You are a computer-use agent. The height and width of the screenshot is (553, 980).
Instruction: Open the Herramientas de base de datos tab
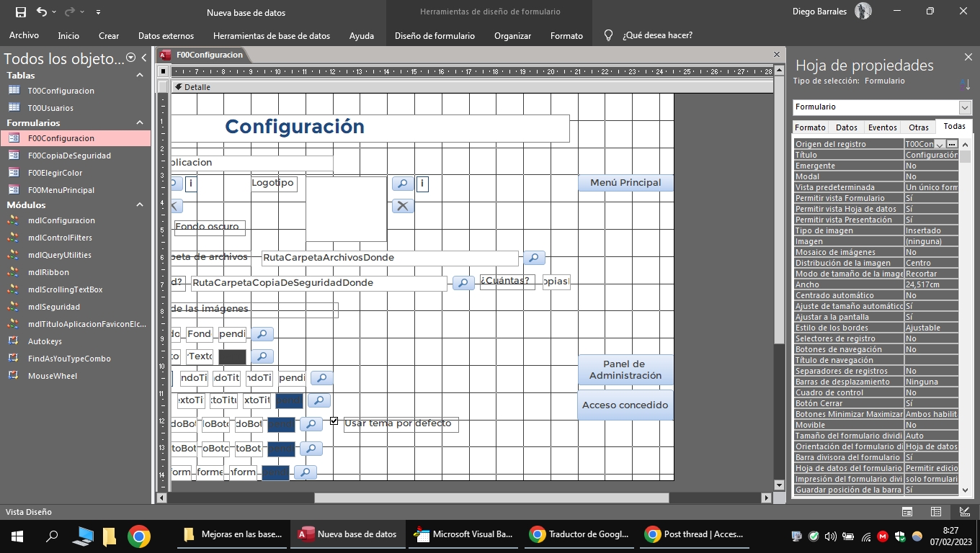click(272, 35)
